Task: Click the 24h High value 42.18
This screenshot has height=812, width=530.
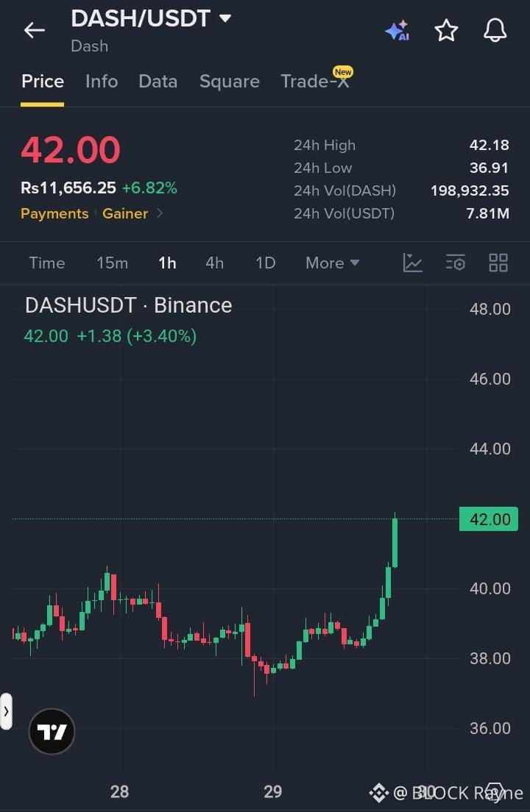Action: click(x=489, y=145)
